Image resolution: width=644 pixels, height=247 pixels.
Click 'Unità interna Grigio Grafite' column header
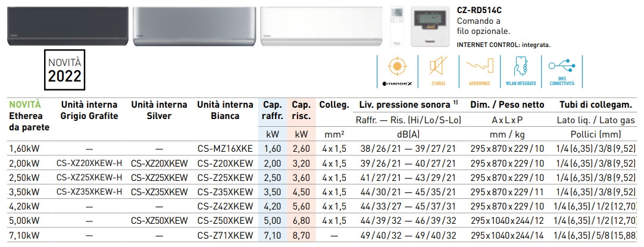[x=89, y=111]
